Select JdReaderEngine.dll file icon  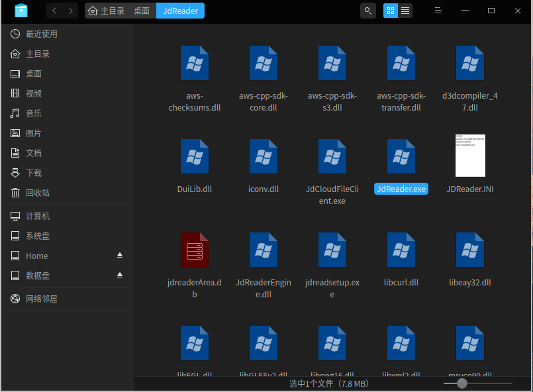coord(264,250)
